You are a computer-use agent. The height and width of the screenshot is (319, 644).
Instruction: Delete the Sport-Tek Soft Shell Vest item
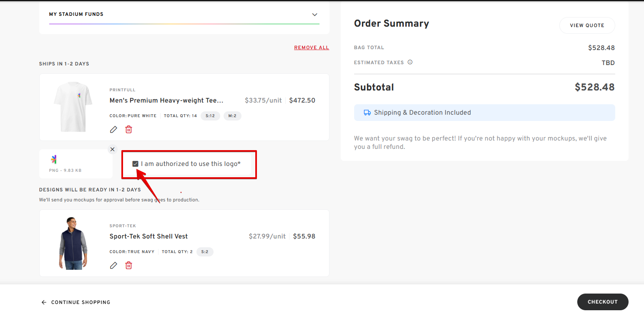[128, 266]
